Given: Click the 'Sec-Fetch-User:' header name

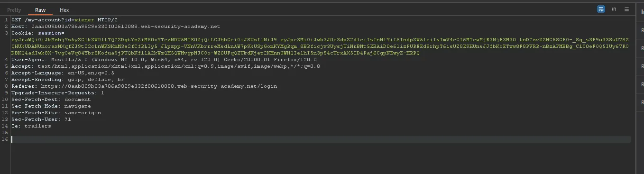Looking at the screenshot, I should point(36,119).
